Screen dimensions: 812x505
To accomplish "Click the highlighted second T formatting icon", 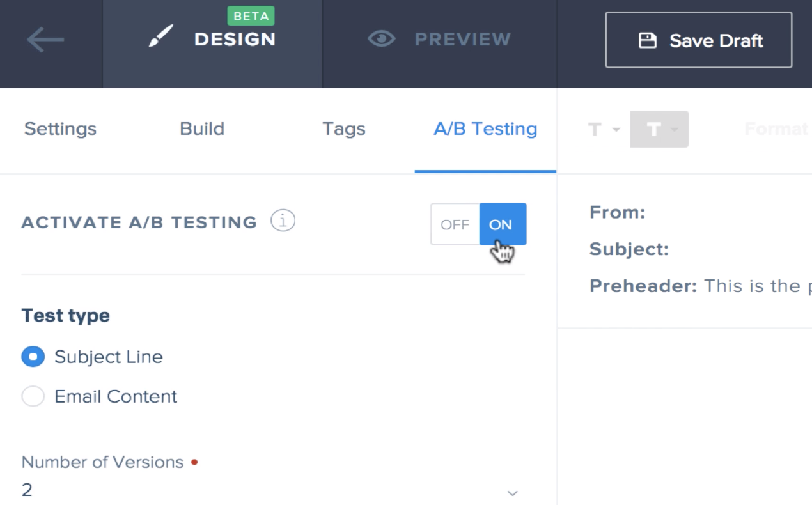I will (655, 128).
